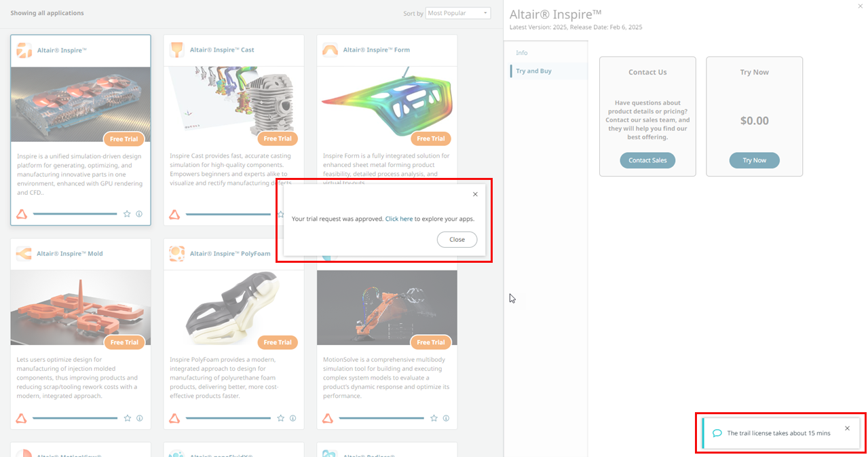Open the Altair Inspire Form title
868x457 pixels.
coord(377,50)
